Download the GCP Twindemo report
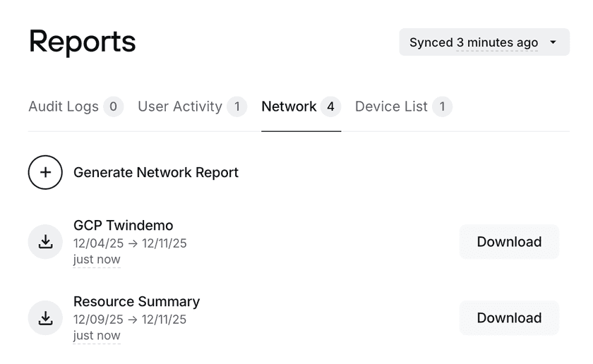Viewport: 593px width, 364px height. 509,242
